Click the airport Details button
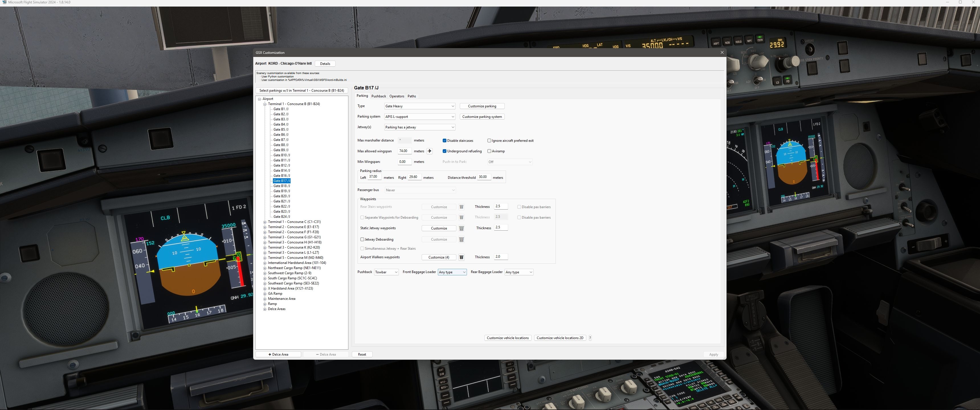The width and height of the screenshot is (980, 410). point(325,64)
